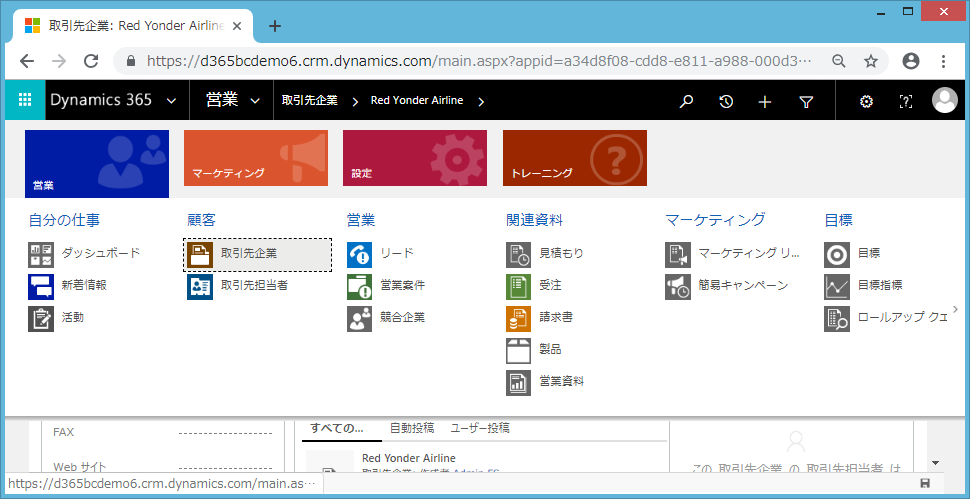The image size is (970, 499).
Task: Open 目標指標 in the sitemap
Action: tap(864, 286)
